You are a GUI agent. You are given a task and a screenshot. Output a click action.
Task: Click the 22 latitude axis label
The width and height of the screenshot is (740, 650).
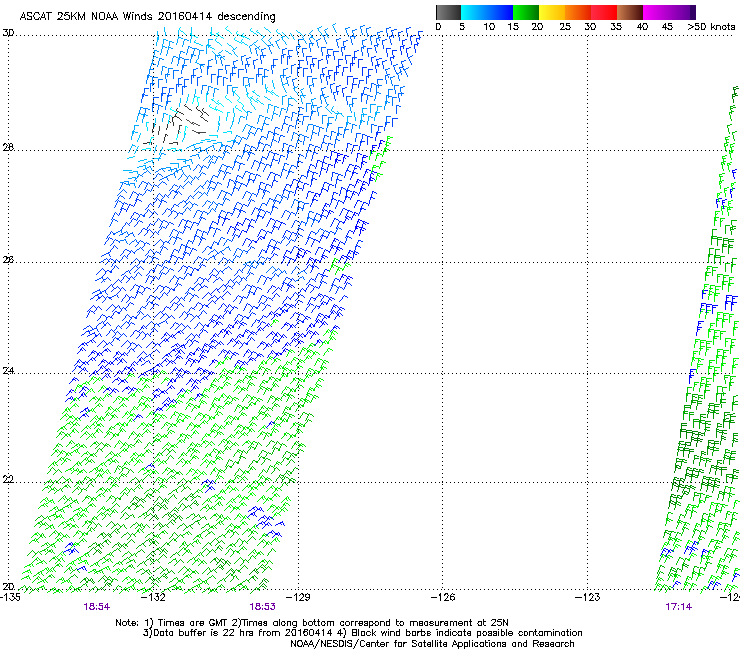coord(8,480)
